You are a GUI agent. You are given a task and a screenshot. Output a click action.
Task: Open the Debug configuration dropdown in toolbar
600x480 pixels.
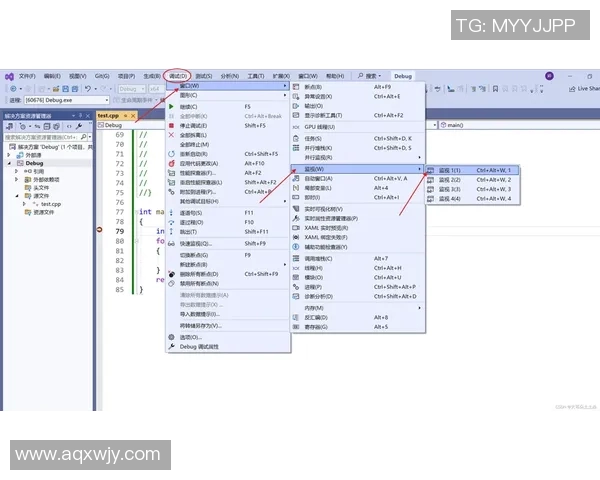point(132,89)
